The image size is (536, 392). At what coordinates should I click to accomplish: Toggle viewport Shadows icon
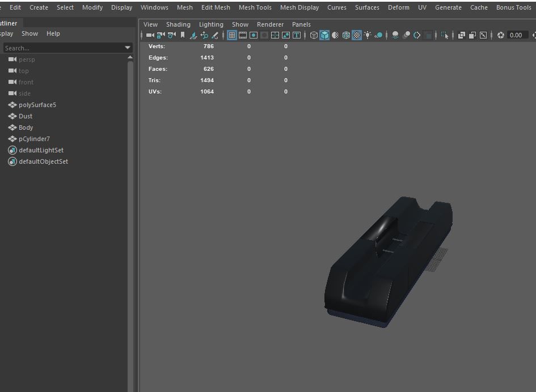378,35
